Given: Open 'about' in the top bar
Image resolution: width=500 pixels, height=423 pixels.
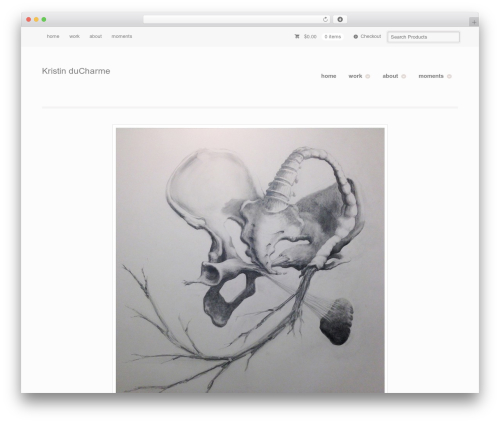Looking at the screenshot, I should [96, 36].
